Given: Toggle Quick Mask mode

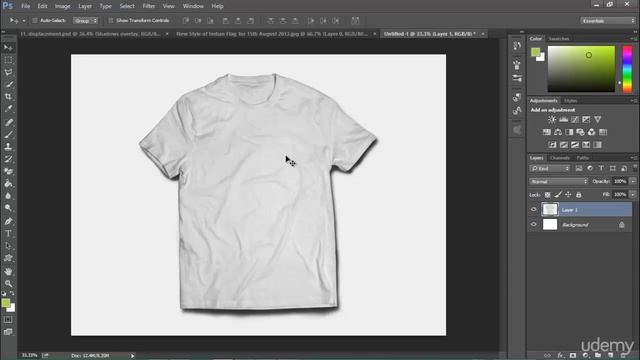Looking at the screenshot, I should pos(8,320).
